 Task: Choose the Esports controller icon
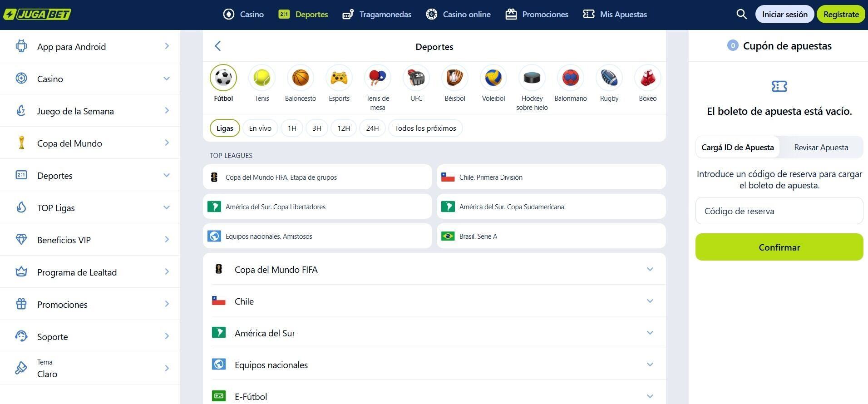pos(339,78)
